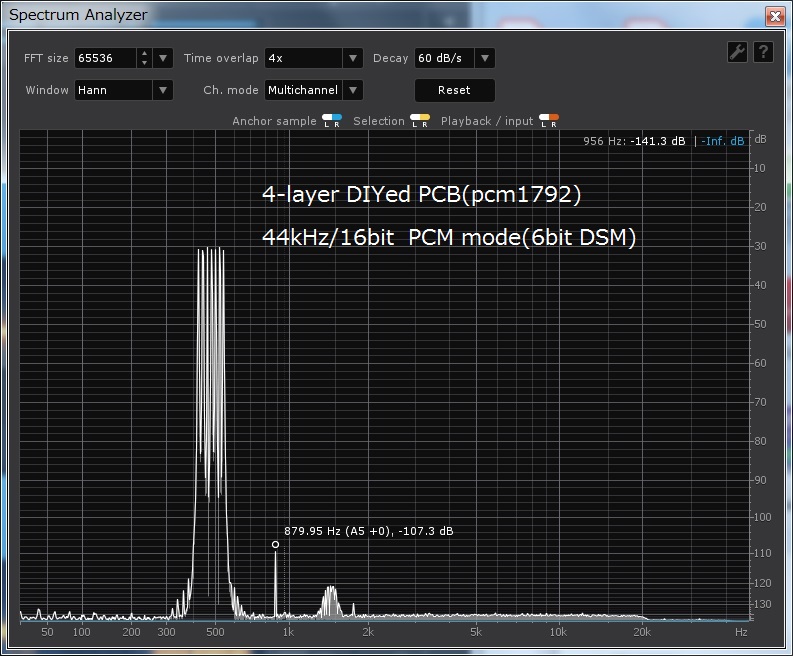The height and width of the screenshot is (656, 793).
Task: Click the 879.95 Hz (A5 +0) label
Action: click(369, 531)
